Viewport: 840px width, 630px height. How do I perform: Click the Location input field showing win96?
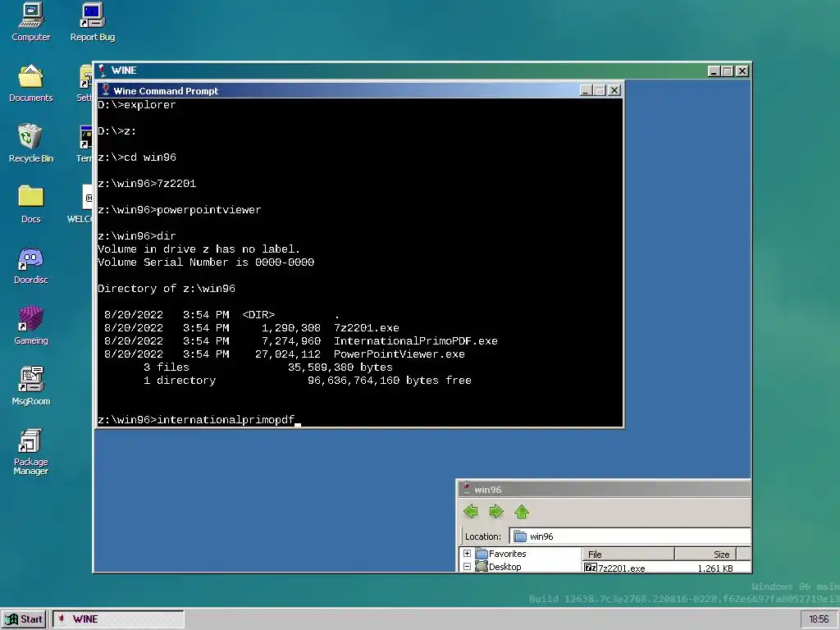630,536
